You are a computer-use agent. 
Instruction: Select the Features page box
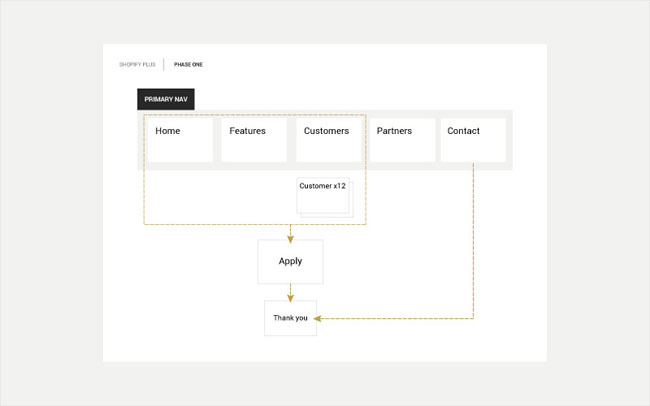[254, 140]
